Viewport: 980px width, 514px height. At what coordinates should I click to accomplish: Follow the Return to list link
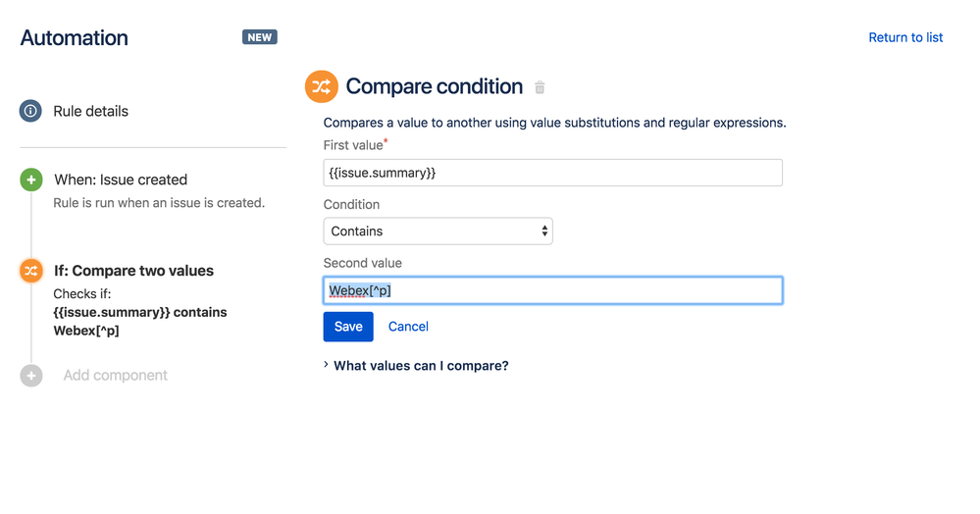coord(905,37)
